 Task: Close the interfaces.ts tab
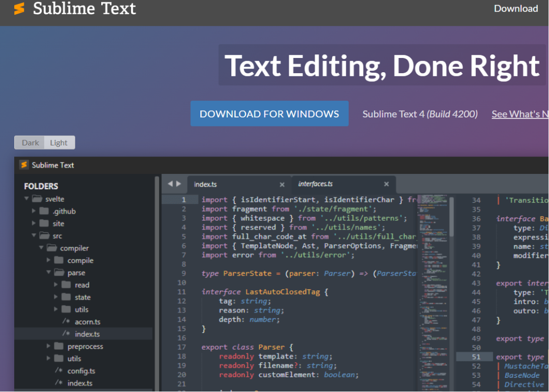click(386, 184)
